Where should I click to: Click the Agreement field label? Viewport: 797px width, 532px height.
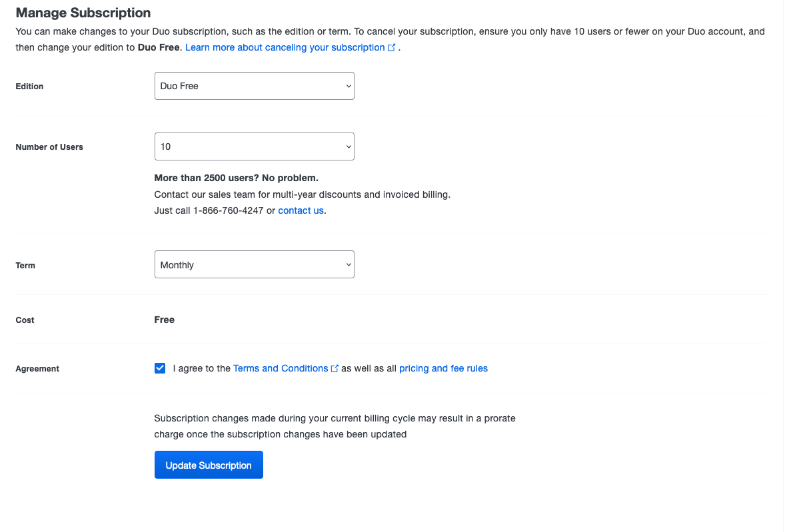click(x=37, y=369)
